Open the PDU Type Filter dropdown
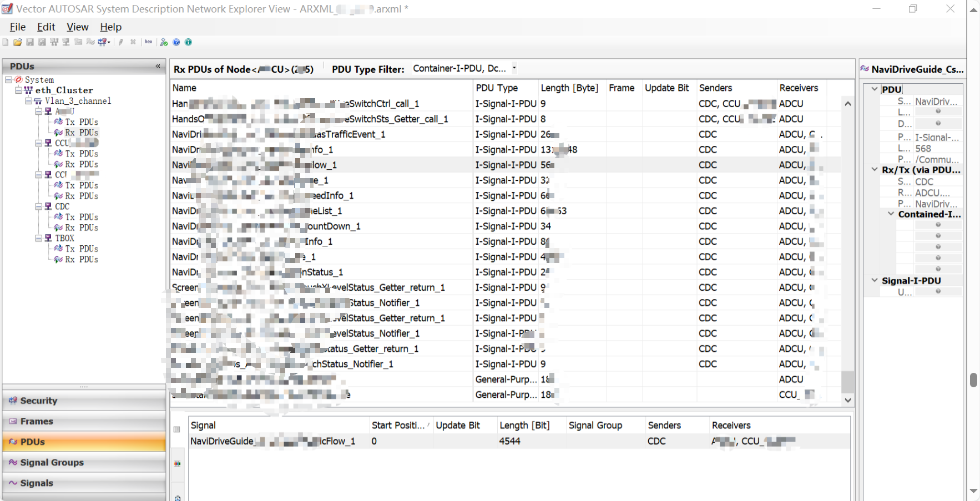The height and width of the screenshot is (501, 980). 514,68
